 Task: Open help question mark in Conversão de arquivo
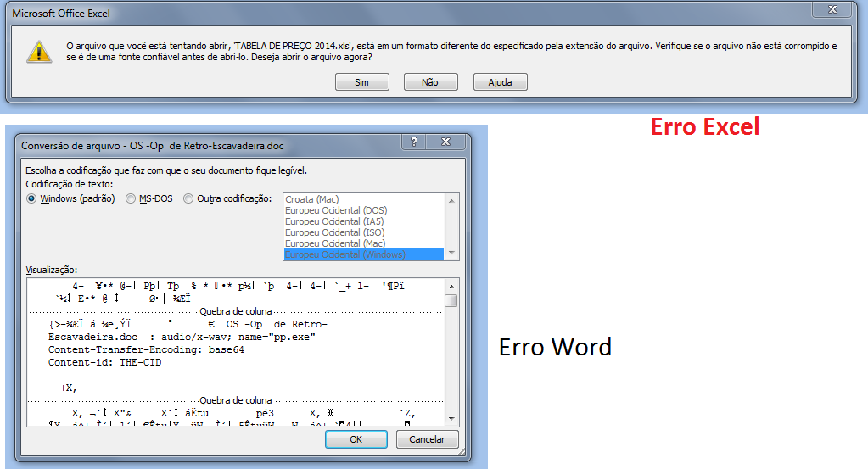point(413,142)
